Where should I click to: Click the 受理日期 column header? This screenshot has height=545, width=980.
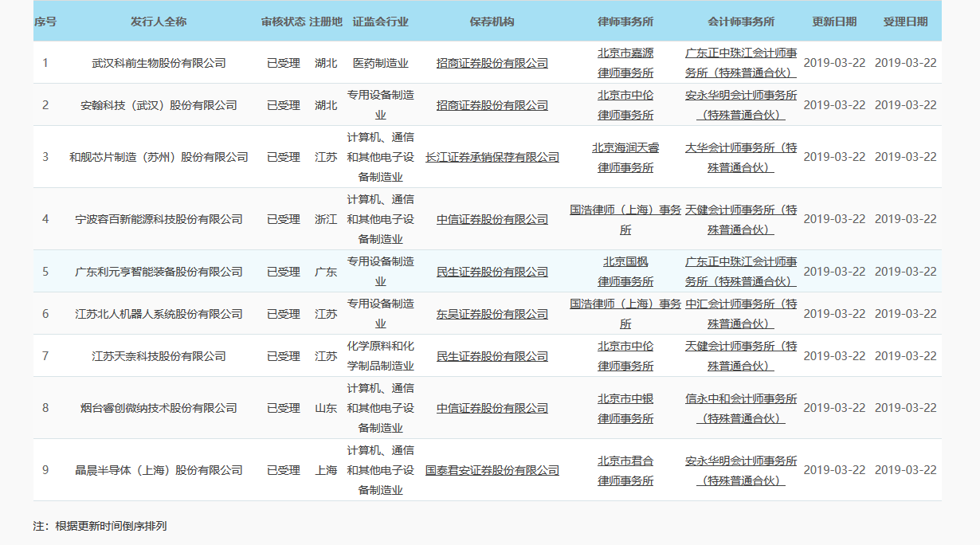pos(906,22)
